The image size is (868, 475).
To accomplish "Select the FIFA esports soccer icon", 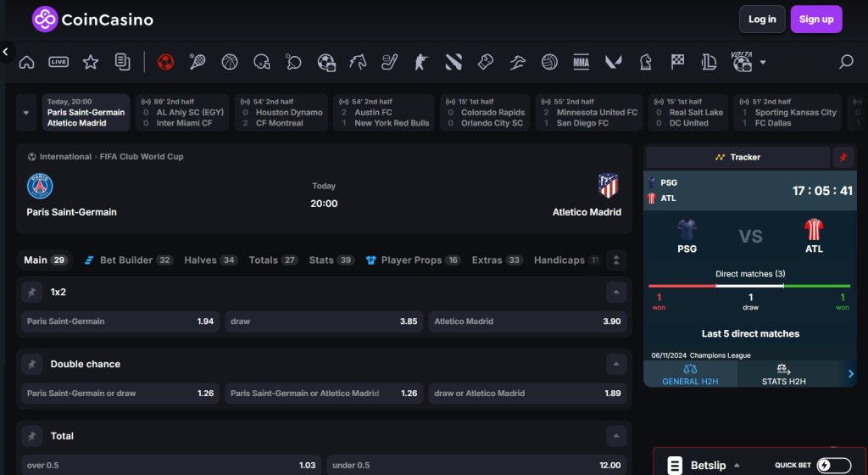I will coord(326,62).
